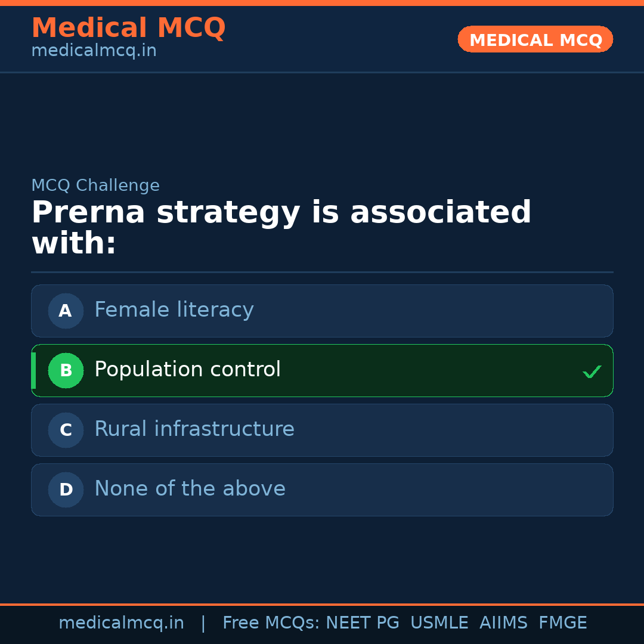Click the green B option badge

tap(66, 370)
